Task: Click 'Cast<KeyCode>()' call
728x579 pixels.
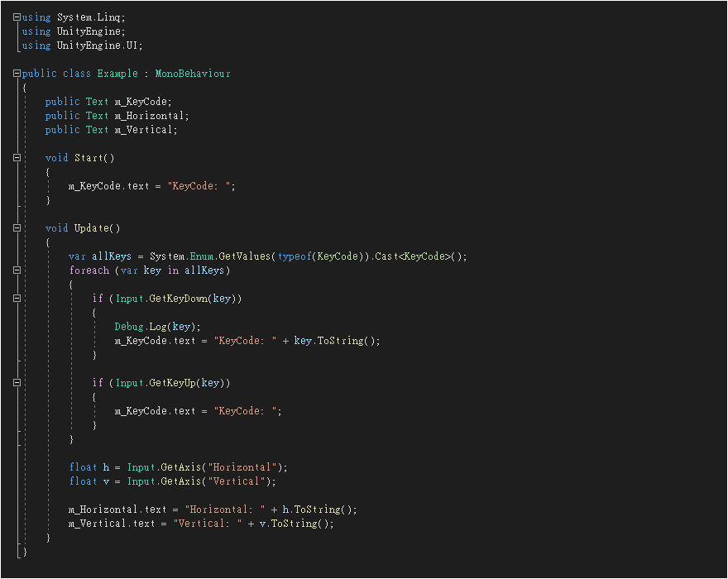Action: click(x=418, y=256)
